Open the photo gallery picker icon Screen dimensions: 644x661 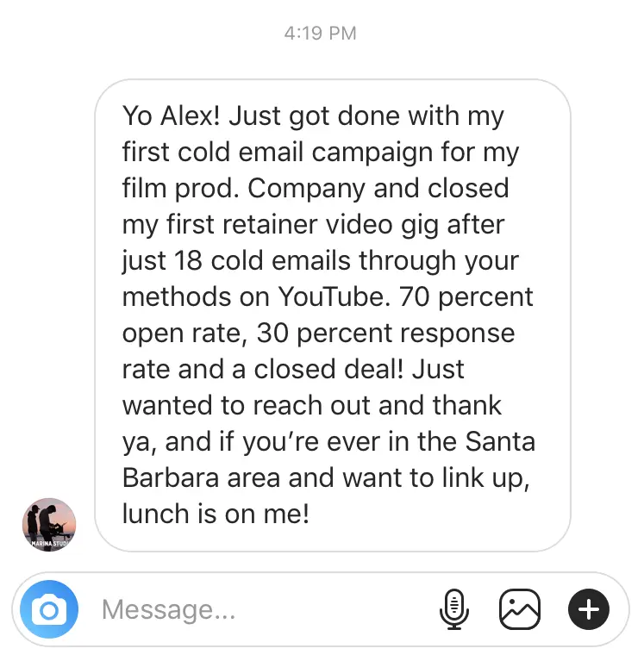(520, 609)
